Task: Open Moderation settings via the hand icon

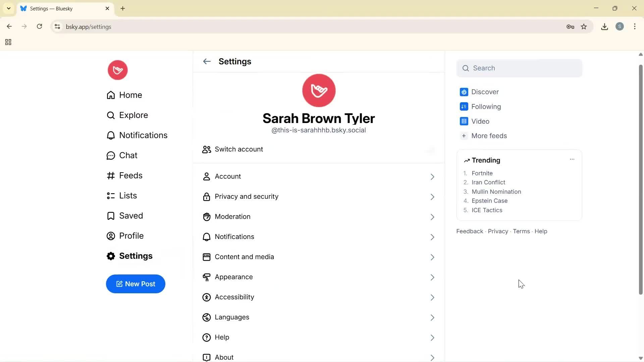Action: 207,217
